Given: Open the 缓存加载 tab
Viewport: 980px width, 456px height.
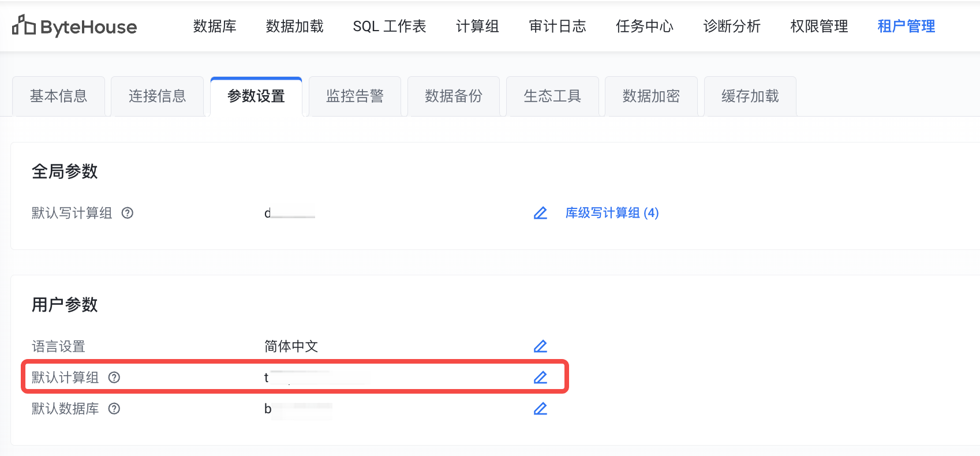Looking at the screenshot, I should (x=750, y=96).
